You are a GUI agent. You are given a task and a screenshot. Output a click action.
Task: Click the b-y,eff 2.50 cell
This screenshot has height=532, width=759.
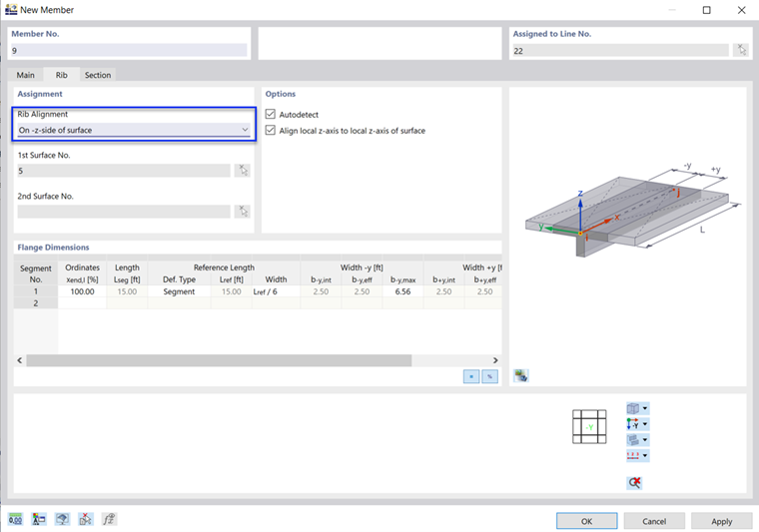(x=363, y=291)
